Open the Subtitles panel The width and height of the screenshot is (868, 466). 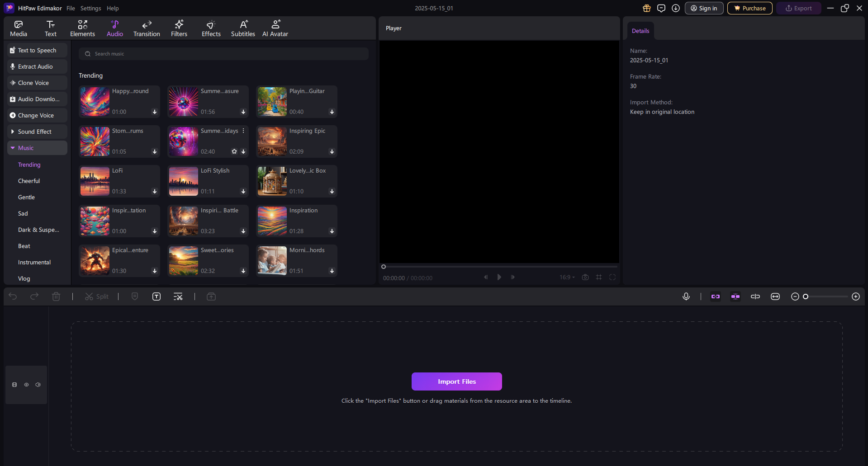[x=243, y=28]
